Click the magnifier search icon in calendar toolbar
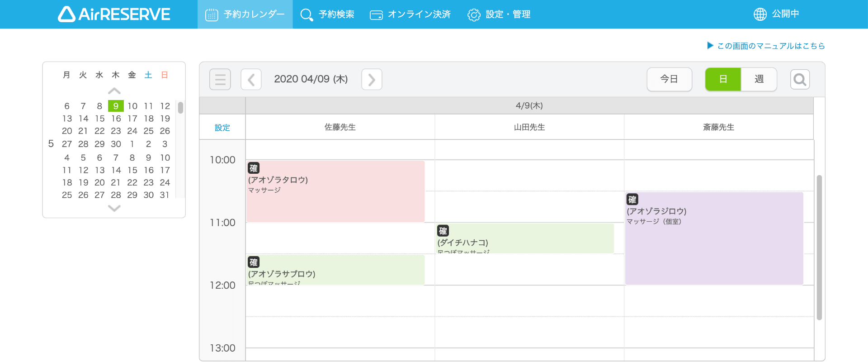The image size is (868, 362). click(800, 80)
